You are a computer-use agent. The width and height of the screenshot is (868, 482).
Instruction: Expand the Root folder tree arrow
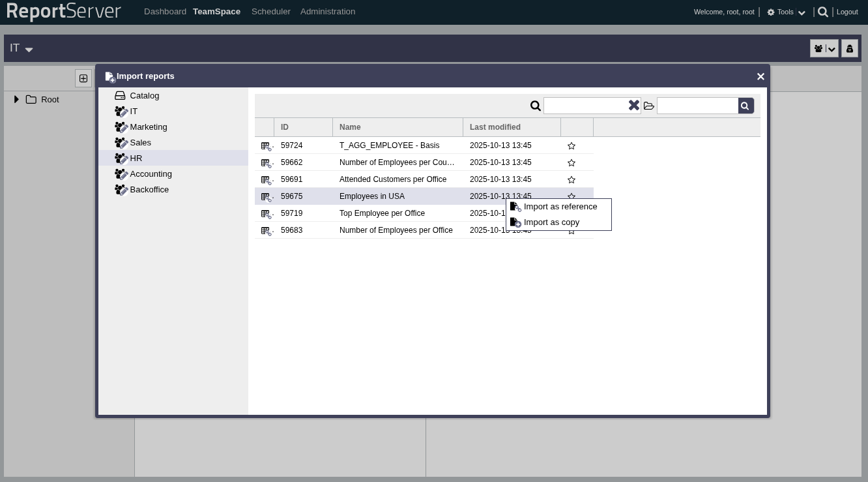click(x=16, y=100)
